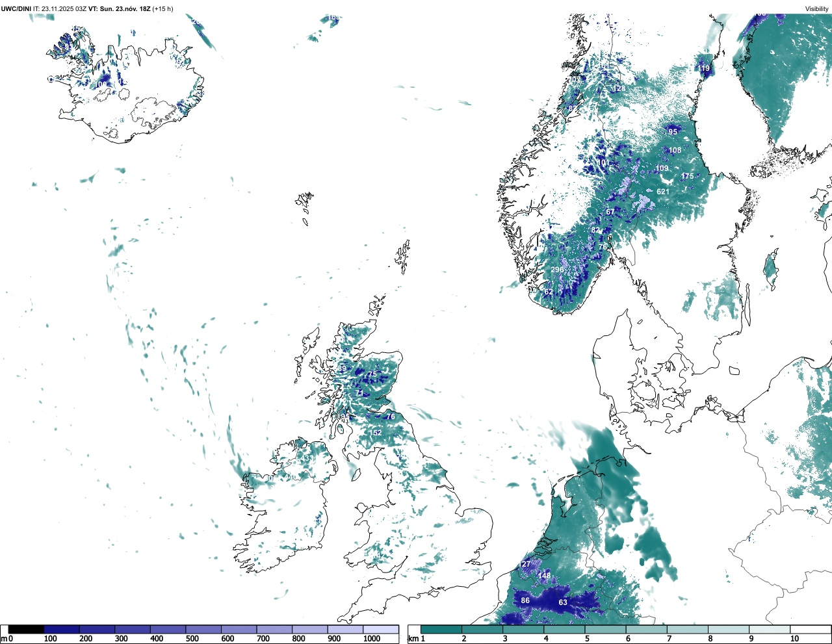The image size is (832, 644).
Task: Click the '89' value in western Scotland
Action: tap(342, 368)
